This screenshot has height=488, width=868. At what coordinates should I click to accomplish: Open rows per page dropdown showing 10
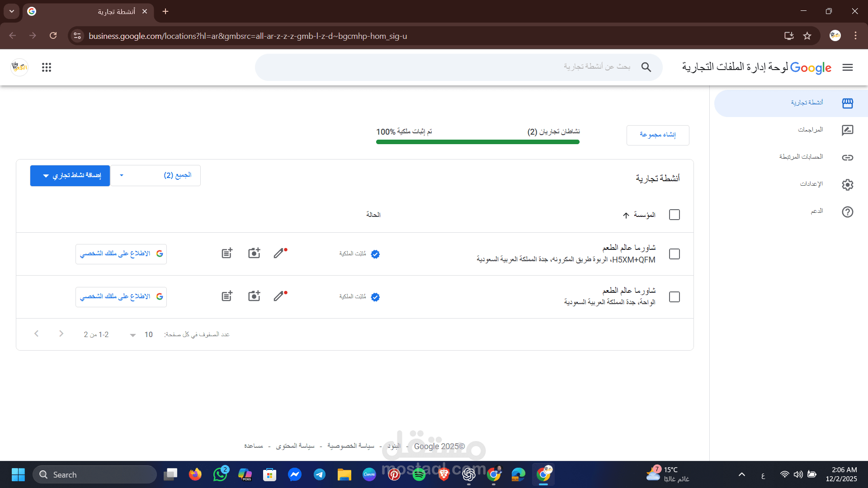[140, 334]
